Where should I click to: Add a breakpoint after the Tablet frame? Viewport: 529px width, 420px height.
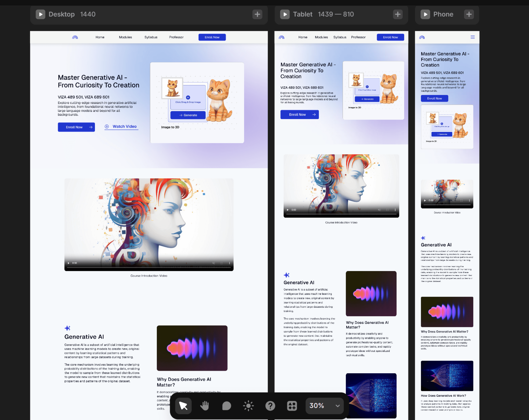pyautogui.click(x=398, y=14)
